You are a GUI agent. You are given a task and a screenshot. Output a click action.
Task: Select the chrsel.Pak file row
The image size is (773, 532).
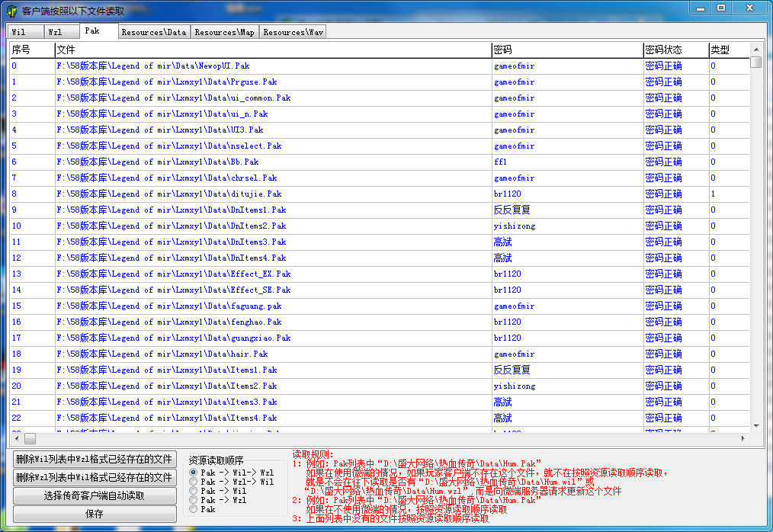pos(380,178)
